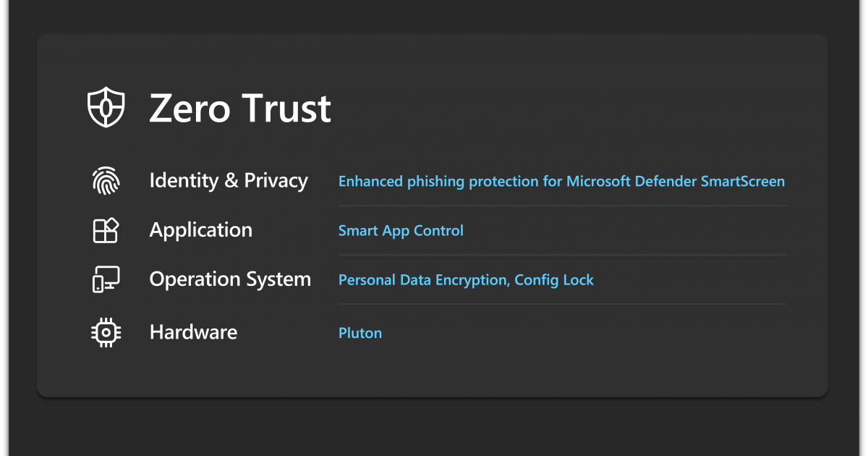
Task: Select the Zero Trust heading
Action: 240,109
